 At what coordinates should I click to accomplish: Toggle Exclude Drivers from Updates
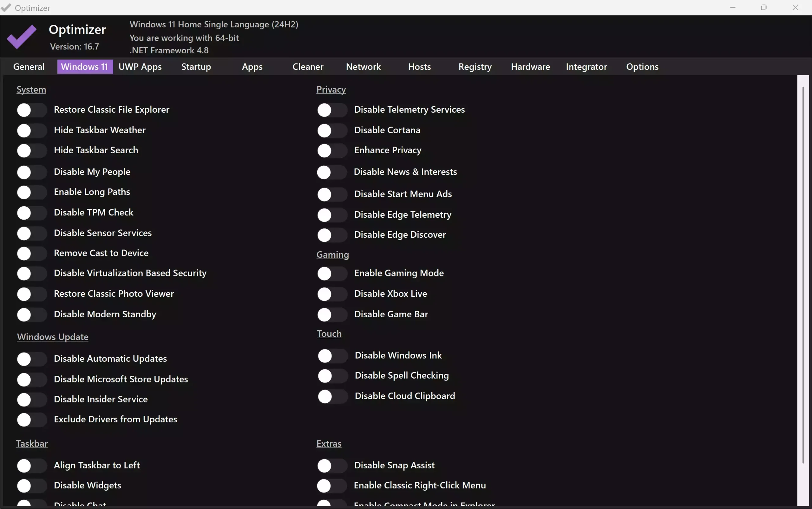tap(31, 419)
